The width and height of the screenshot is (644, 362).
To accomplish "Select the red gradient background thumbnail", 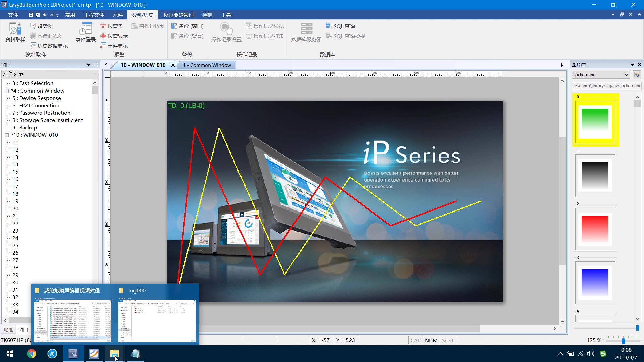I will tap(595, 229).
